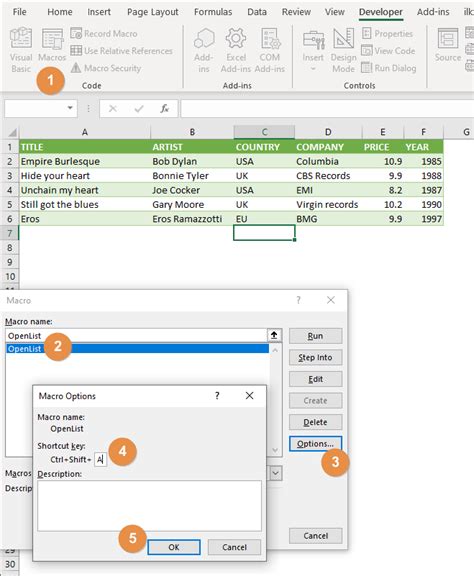This screenshot has width=474, height=576.
Task: Select row 7 header
Action: 10,233
